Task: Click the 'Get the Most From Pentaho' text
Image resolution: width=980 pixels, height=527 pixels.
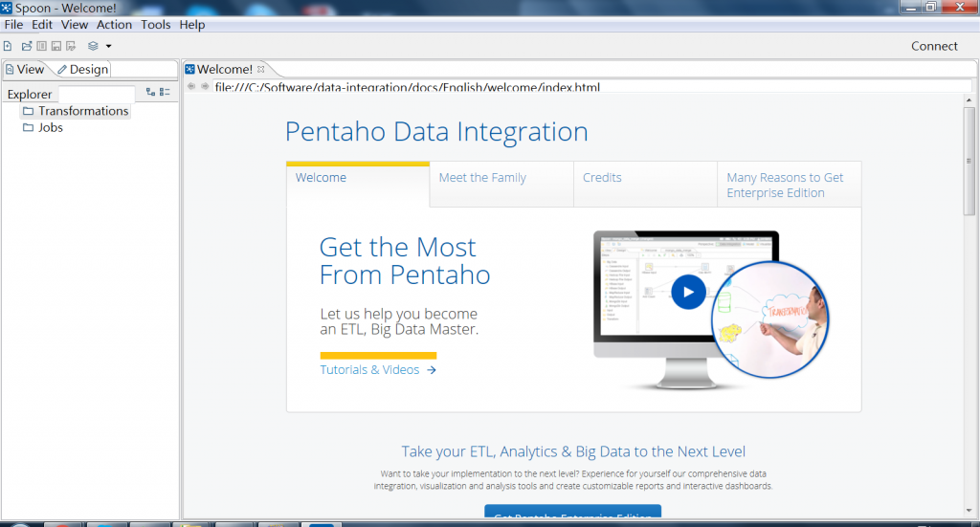Action: point(405,261)
